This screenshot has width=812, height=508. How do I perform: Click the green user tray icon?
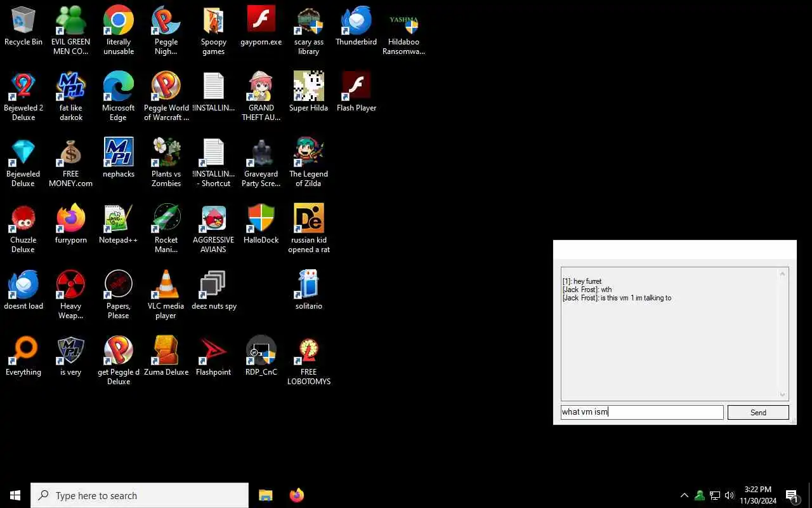click(700, 495)
